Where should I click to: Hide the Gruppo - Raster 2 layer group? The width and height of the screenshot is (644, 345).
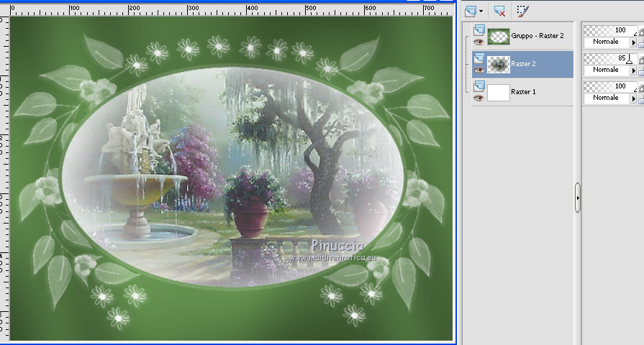(x=479, y=42)
